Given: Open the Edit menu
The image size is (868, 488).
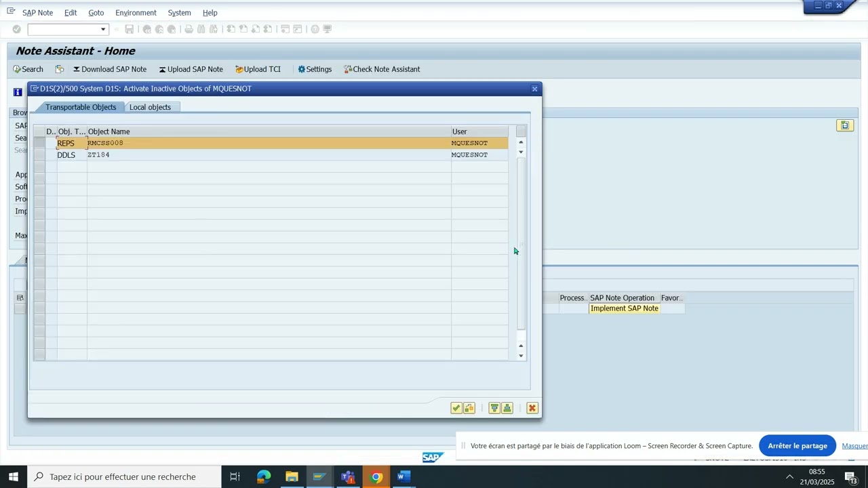Looking at the screenshot, I should [x=71, y=13].
